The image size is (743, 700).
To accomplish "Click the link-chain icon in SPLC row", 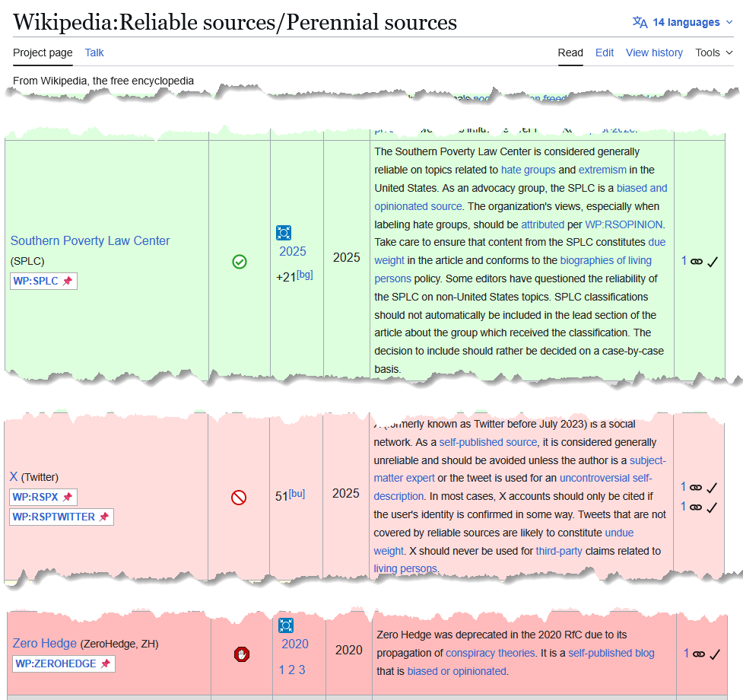I will [x=697, y=262].
